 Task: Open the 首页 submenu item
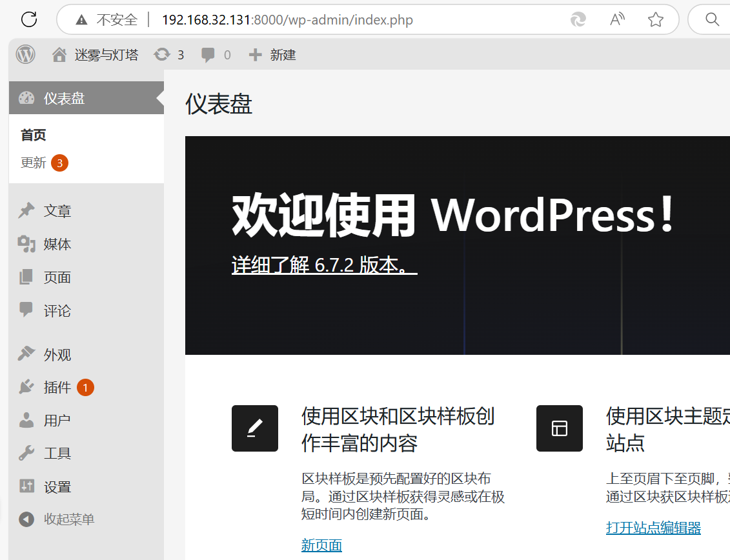click(x=34, y=135)
